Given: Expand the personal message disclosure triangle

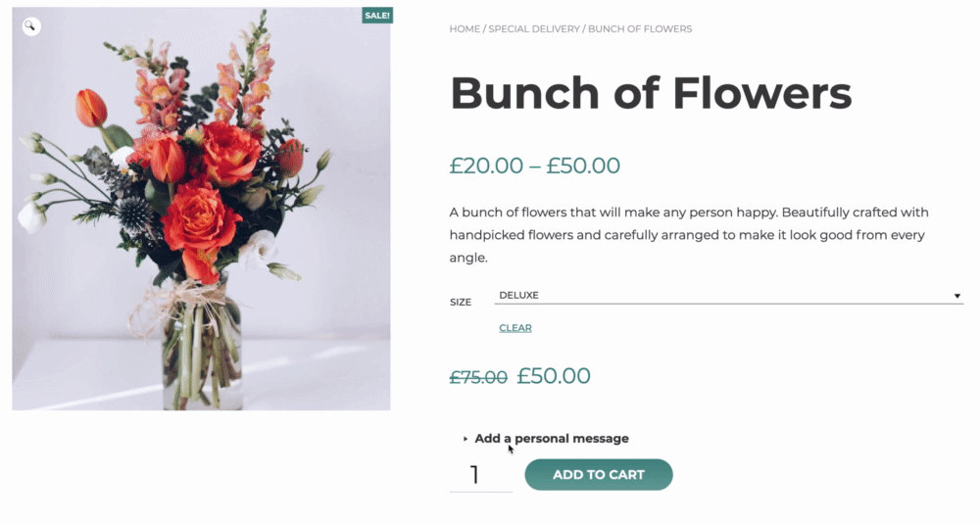Looking at the screenshot, I should click(465, 440).
